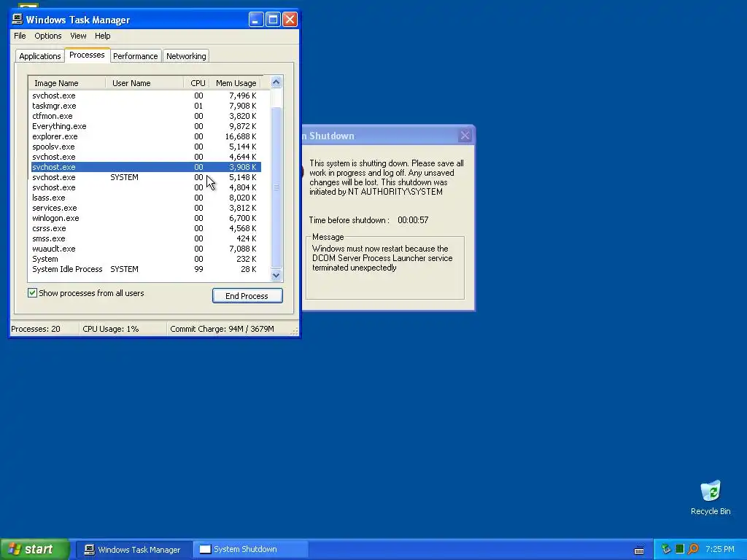747x560 pixels.
Task: Select the svchost.exe row using 4,804 K
Action: click(x=146, y=187)
